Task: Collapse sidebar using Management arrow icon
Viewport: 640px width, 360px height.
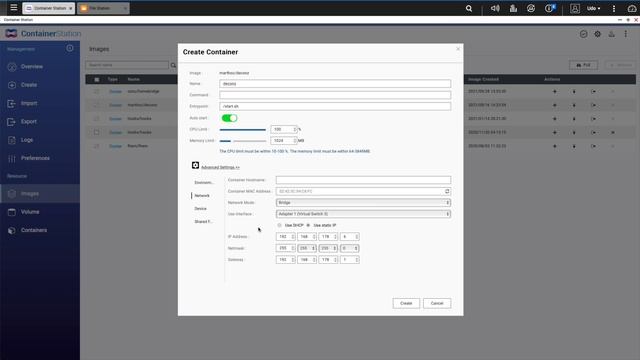Action: pos(70,48)
